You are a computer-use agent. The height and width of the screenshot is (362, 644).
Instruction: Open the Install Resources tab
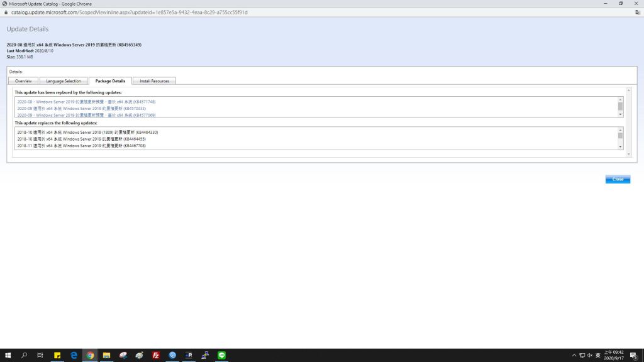click(x=154, y=81)
